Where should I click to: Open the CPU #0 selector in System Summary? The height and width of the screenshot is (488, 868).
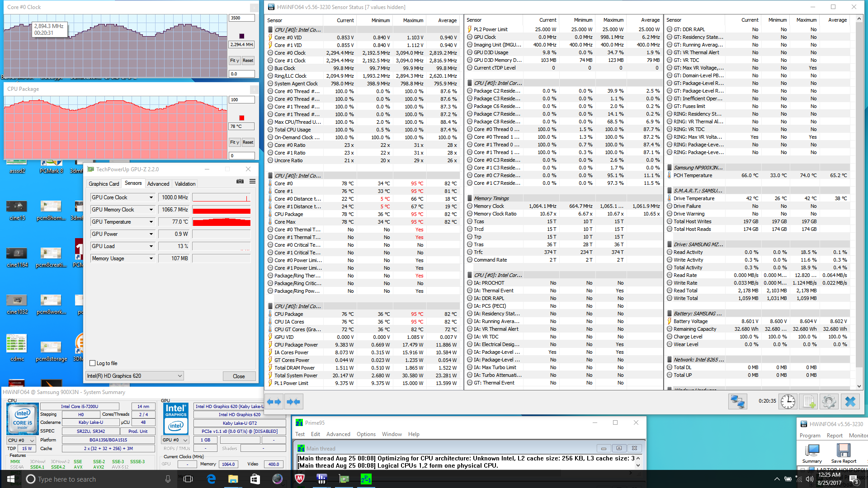[x=21, y=440]
